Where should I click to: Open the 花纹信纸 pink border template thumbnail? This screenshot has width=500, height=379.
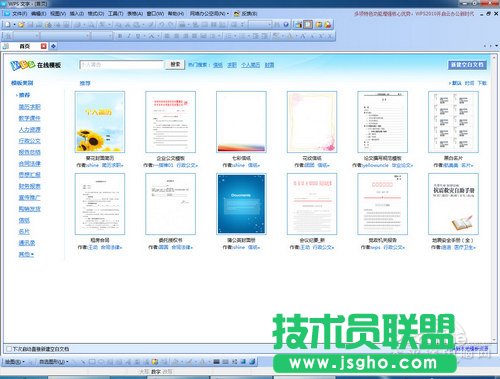pos(312,122)
